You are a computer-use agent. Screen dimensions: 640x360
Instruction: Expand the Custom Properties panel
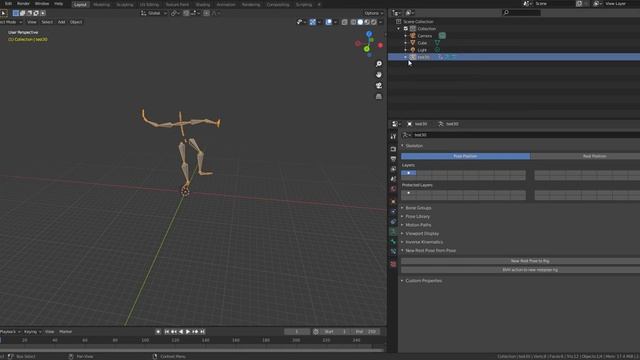point(424,281)
